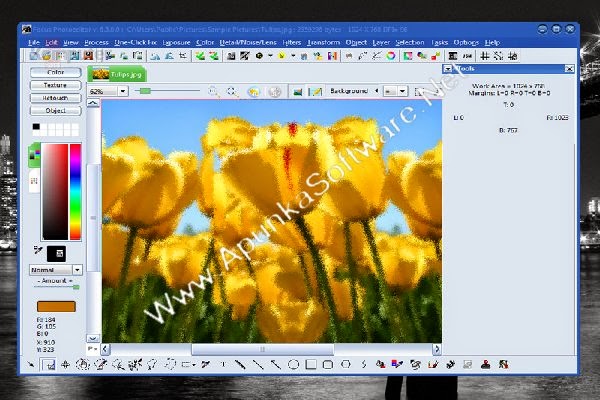Image resolution: width=600 pixels, height=400 pixels.
Task: Open the Process menu
Action: (96, 42)
